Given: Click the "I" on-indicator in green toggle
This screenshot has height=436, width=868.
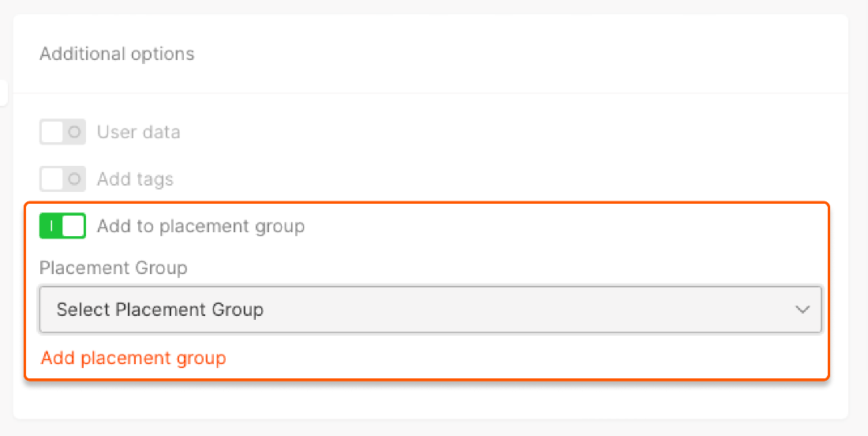Looking at the screenshot, I should click(51, 227).
